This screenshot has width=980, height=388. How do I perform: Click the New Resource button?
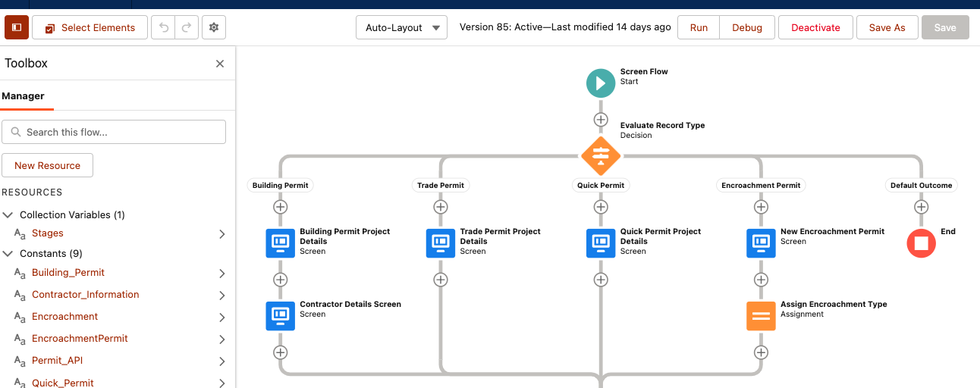pyautogui.click(x=47, y=165)
